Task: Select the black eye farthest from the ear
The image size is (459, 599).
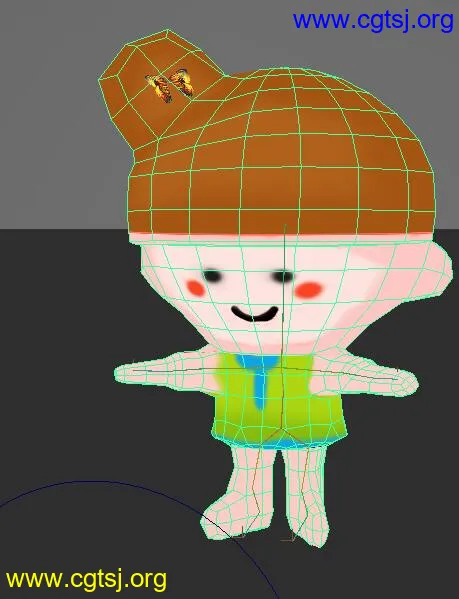Action: [212, 275]
